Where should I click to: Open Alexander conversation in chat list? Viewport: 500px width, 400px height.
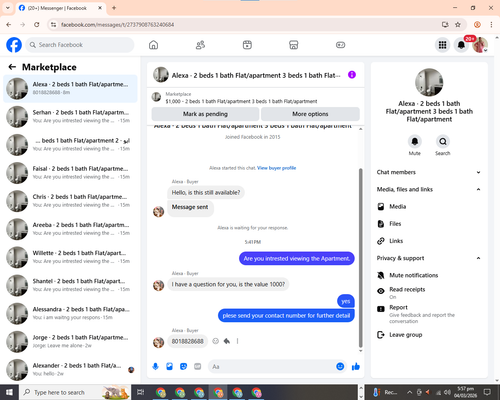point(70,370)
